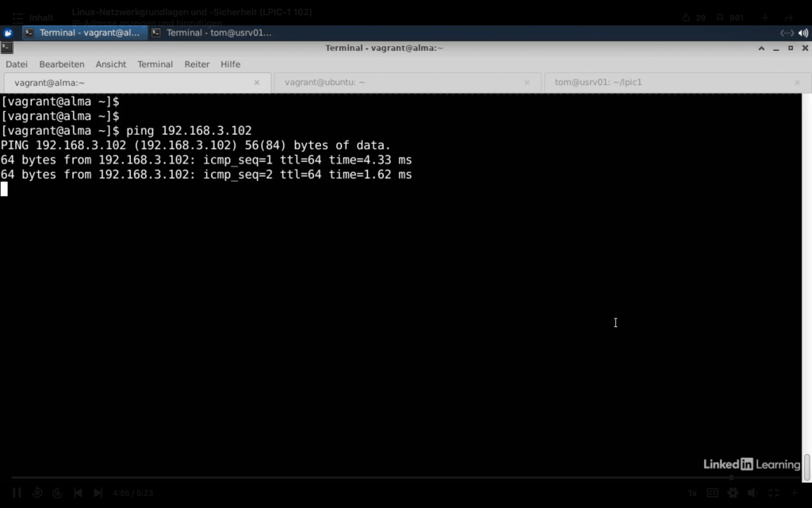The height and width of the screenshot is (508, 812).
Task: Close the vagrant@alma tab
Action: click(257, 83)
